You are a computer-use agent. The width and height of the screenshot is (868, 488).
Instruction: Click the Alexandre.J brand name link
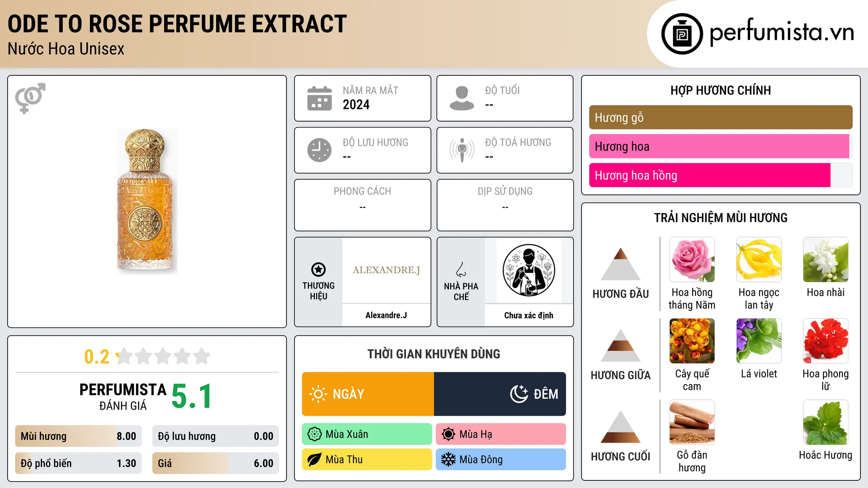386,315
